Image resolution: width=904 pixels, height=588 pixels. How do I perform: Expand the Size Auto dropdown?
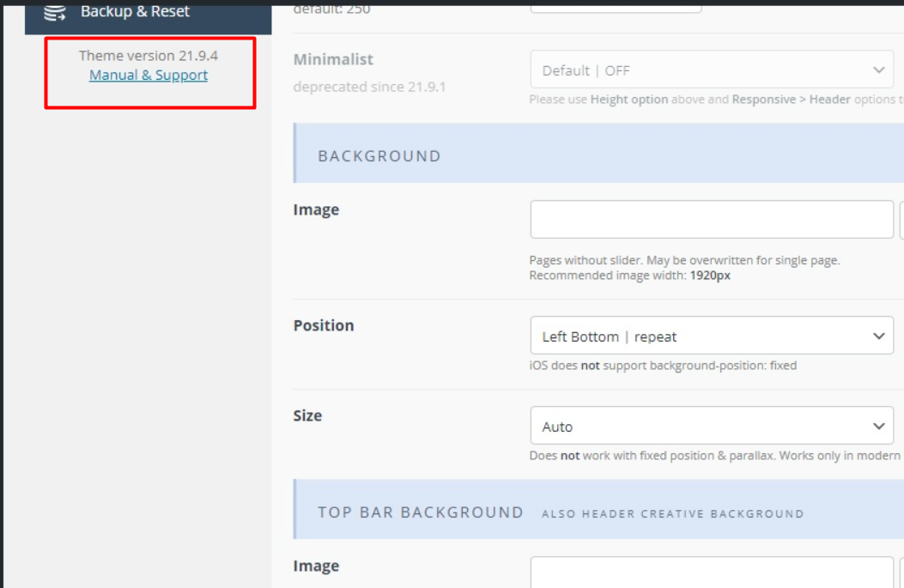point(712,426)
